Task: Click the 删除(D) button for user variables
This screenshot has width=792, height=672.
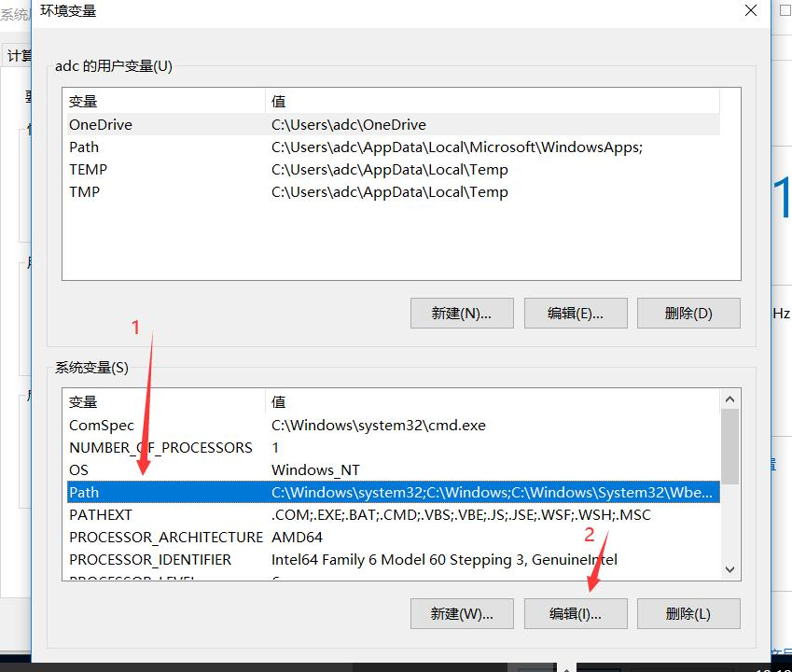Action: pos(688,313)
